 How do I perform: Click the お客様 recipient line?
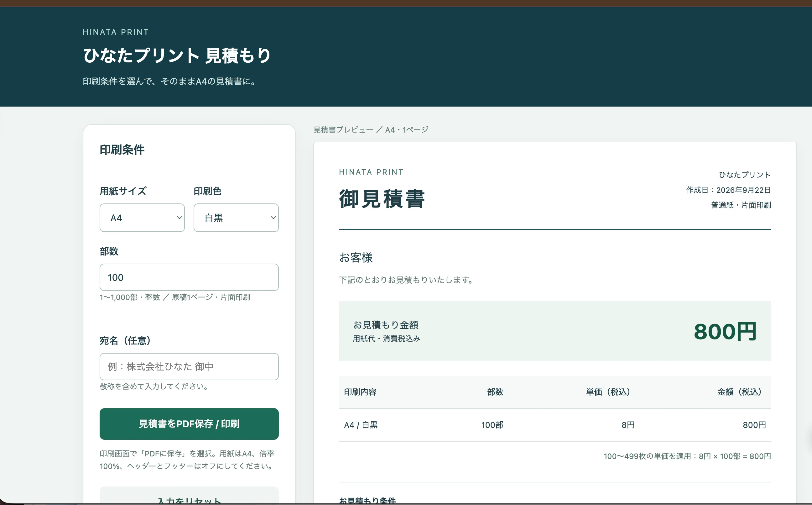point(356,257)
